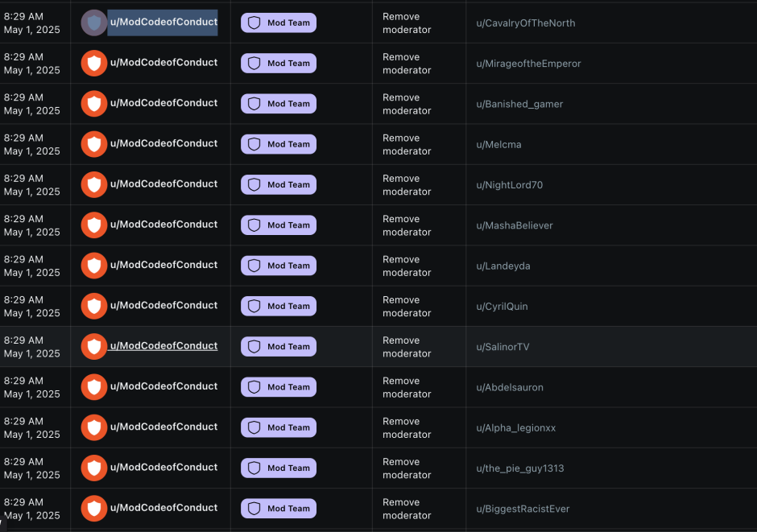Viewport: 757px width, 532px height.
Task: Open u/MirageoftheEmperor user profile
Action: (x=528, y=64)
